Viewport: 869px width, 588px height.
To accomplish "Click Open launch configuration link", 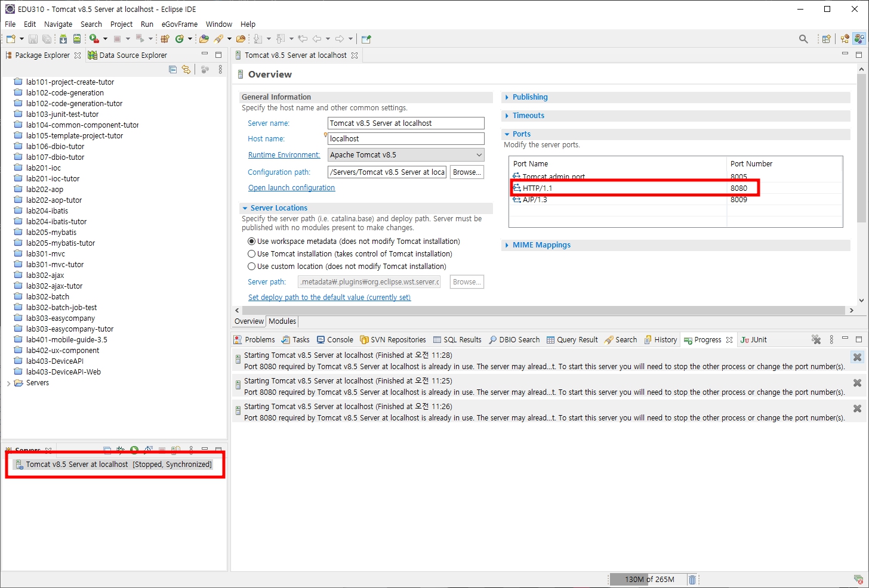I will pos(291,188).
